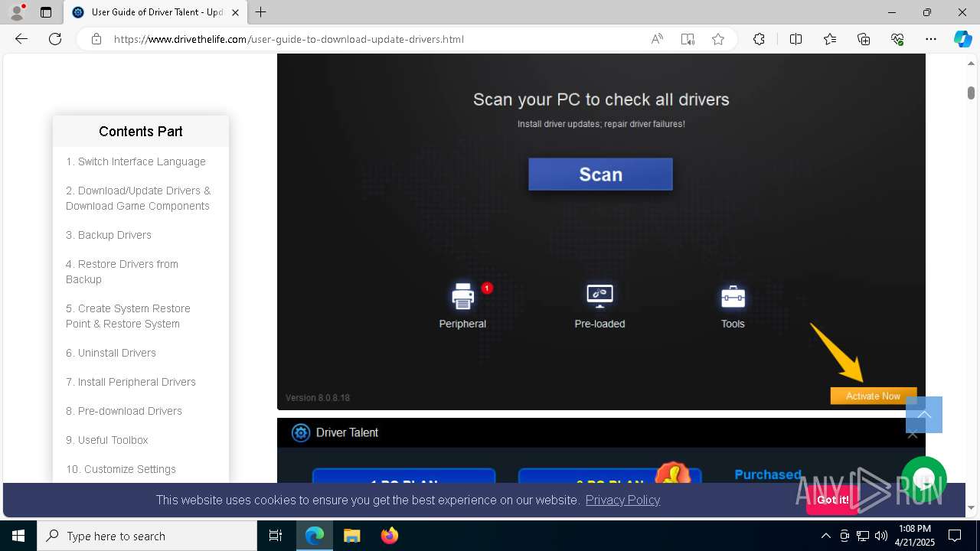Go to Create System Restore Point entry
The width and height of the screenshot is (980, 551).
128,316
